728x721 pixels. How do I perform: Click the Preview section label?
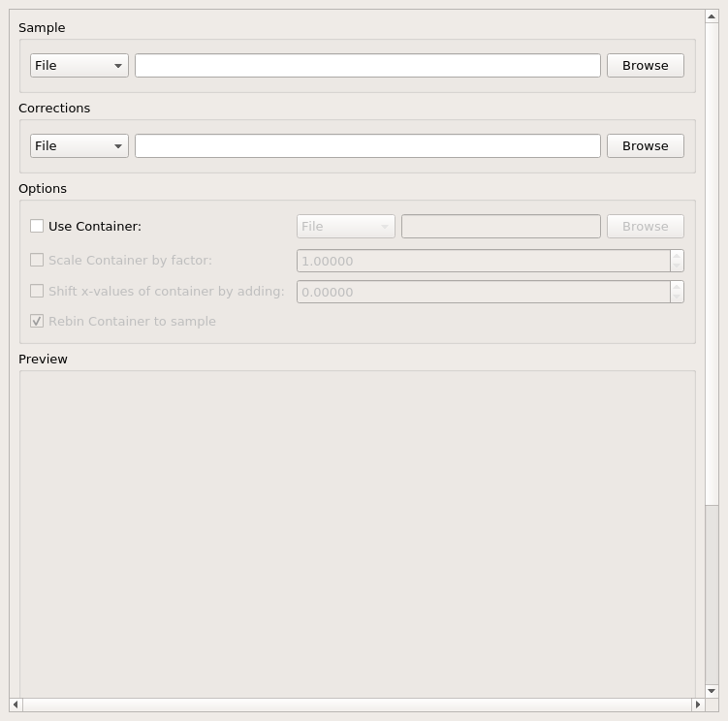(x=43, y=360)
